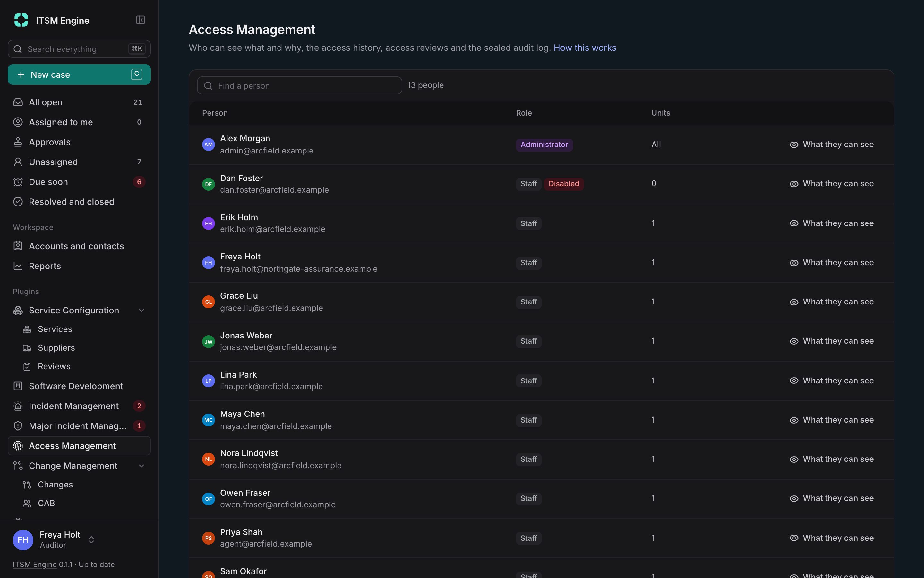Click Access Management fingerprint icon
Screen dimensions: 924x578
pyautogui.click(x=18, y=446)
